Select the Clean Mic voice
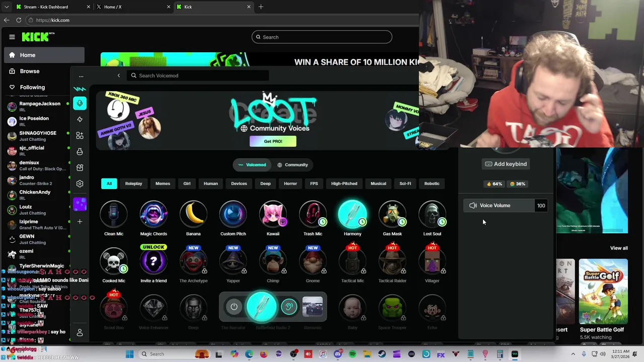The image size is (644, 362). pyautogui.click(x=114, y=215)
